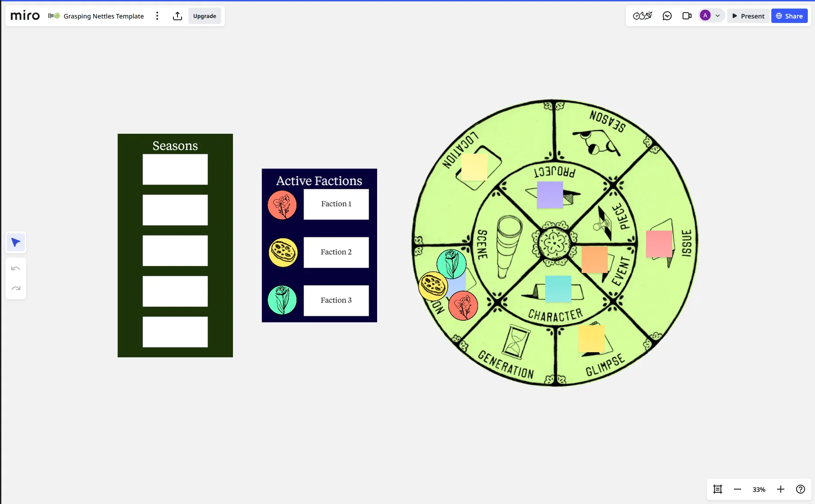Open the 33% zoom level menu
The image size is (815, 504).
(759, 490)
